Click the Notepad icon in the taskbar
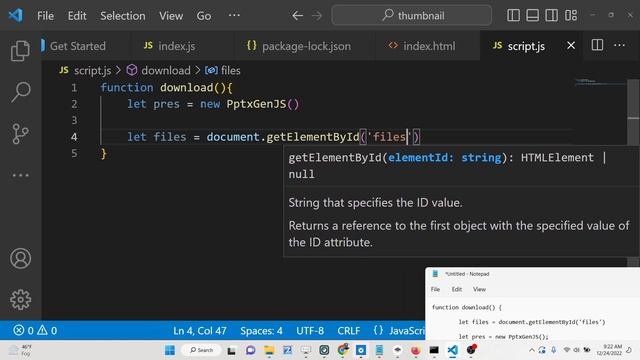The height and width of the screenshot is (360, 640). coord(379,350)
